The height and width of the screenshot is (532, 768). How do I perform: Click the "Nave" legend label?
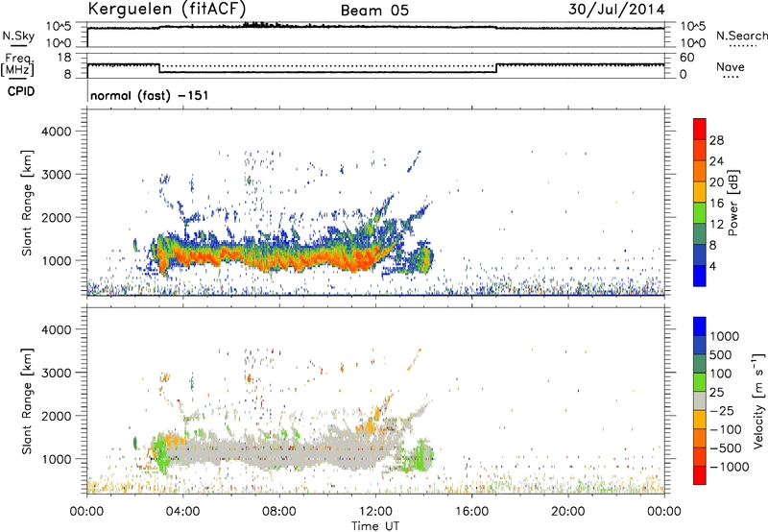(x=731, y=67)
